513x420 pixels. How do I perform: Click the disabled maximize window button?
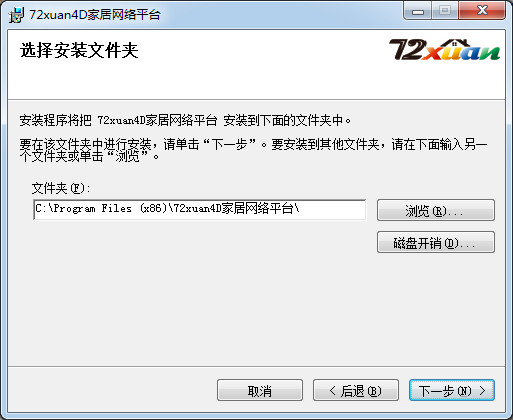pyautogui.click(x=445, y=11)
